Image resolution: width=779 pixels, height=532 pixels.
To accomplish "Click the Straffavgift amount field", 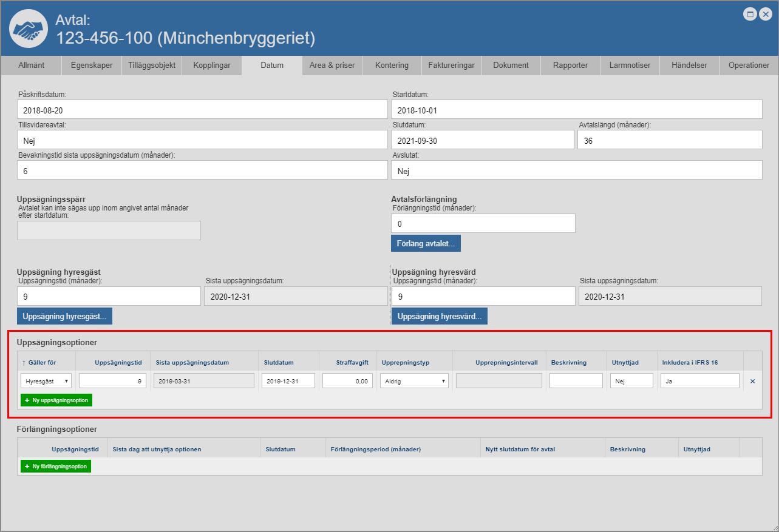I will 347,381.
